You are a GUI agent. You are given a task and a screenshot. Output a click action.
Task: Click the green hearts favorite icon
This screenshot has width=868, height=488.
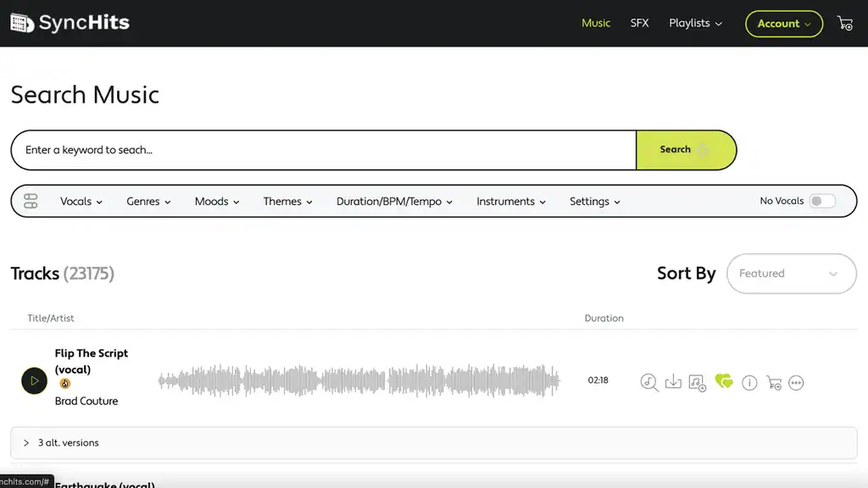pyautogui.click(x=724, y=382)
